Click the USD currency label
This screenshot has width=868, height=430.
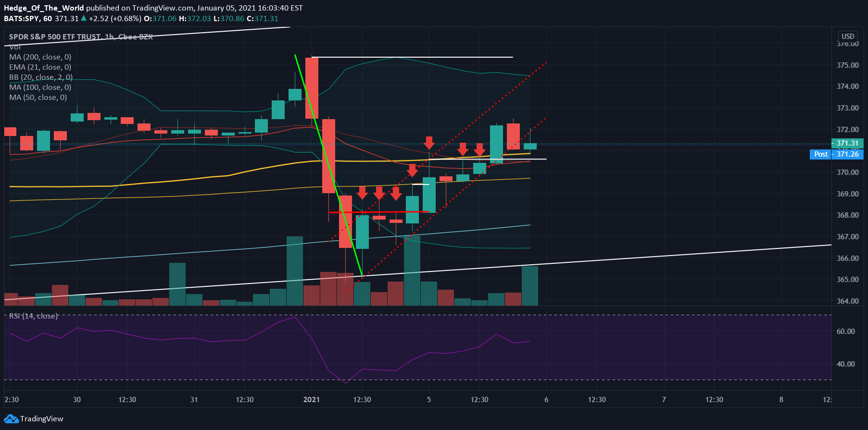tap(848, 37)
